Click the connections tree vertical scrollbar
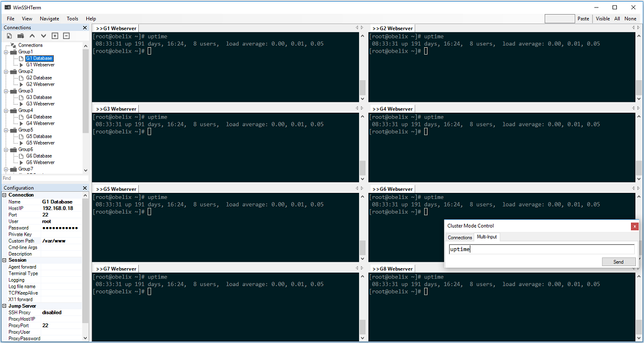Viewport: 644px width, 343px height. (x=85, y=90)
